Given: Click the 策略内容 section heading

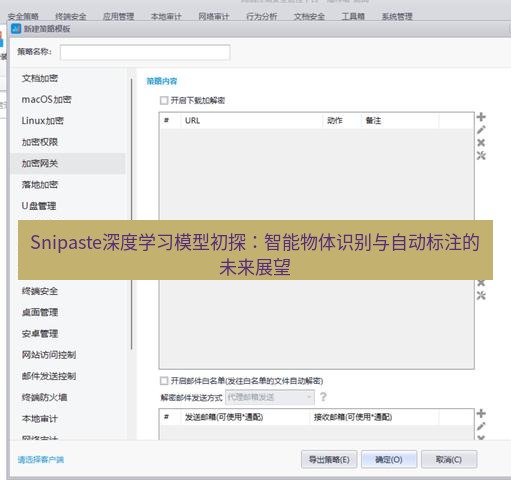Looking at the screenshot, I should click(162, 81).
